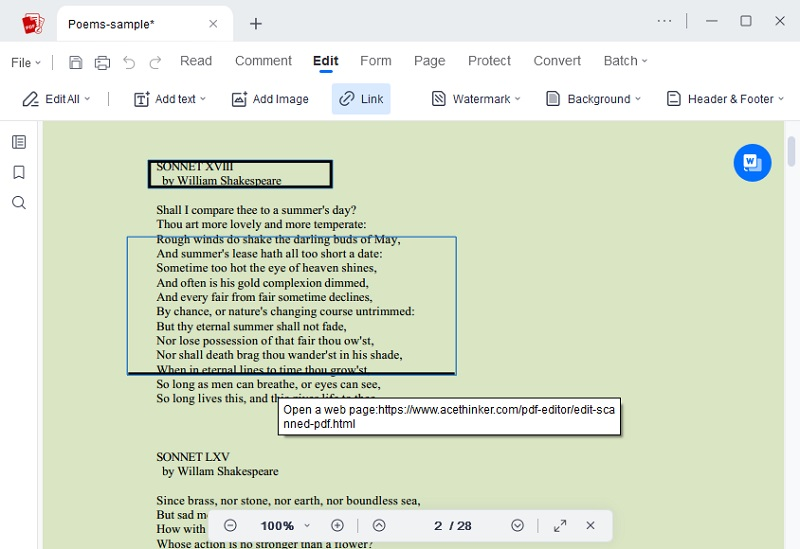This screenshot has width=800, height=549.
Task: Go to the previous page with up arrow
Action: coord(379,526)
